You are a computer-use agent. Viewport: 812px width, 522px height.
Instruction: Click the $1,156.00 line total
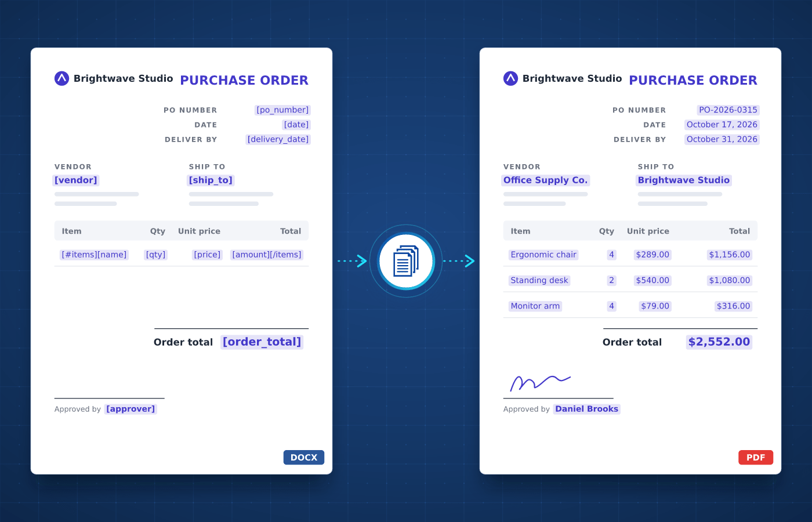730,255
